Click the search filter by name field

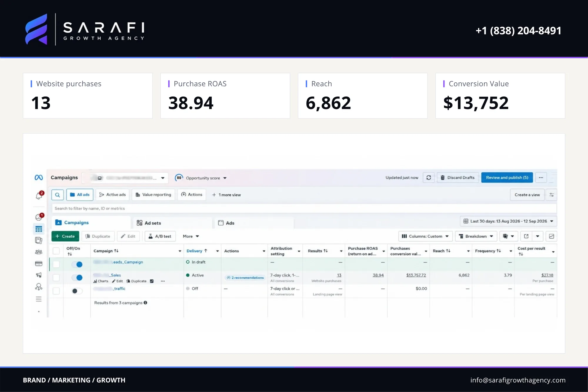click(304, 208)
